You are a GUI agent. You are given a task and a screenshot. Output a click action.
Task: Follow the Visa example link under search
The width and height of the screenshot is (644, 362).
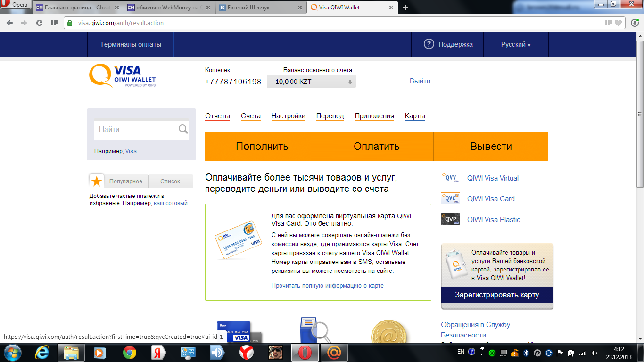pos(131,151)
